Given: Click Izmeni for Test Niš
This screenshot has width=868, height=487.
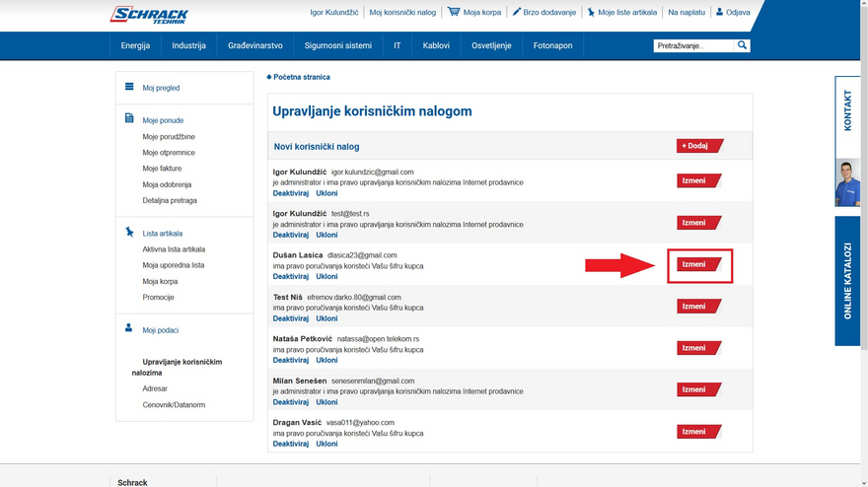Looking at the screenshot, I should [x=698, y=306].
